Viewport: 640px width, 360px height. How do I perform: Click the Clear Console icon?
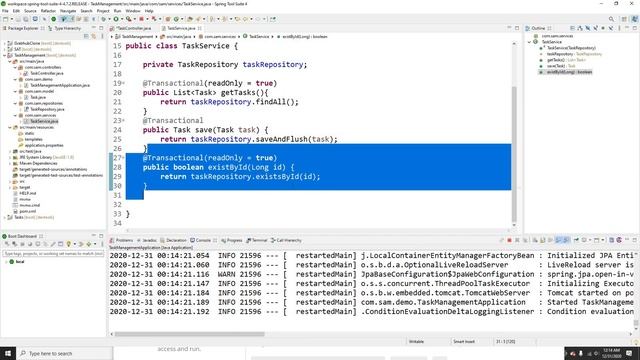pos(535,240)
